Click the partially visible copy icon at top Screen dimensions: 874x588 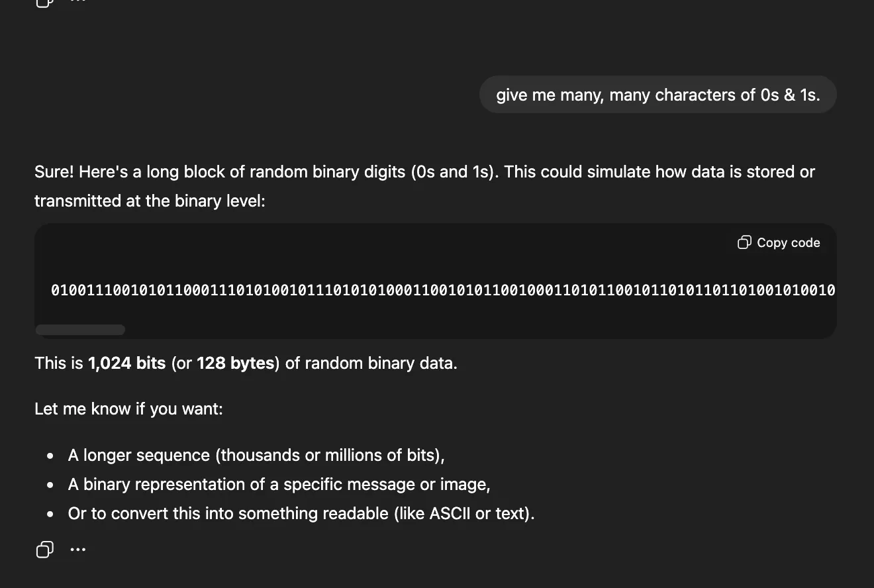tap(44, 2)
